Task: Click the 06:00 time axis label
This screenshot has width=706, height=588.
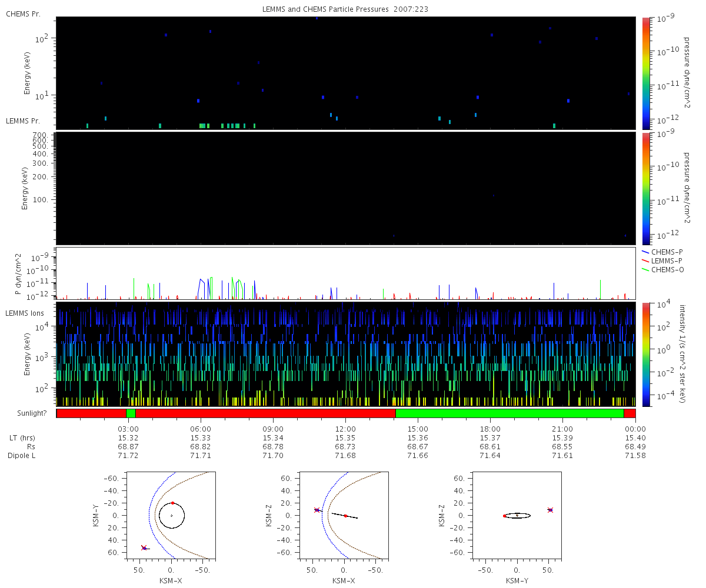Action: [x=201, y=429]
